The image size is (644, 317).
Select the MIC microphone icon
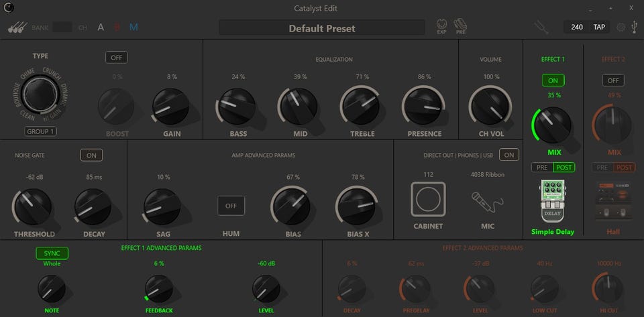point(487,202)
